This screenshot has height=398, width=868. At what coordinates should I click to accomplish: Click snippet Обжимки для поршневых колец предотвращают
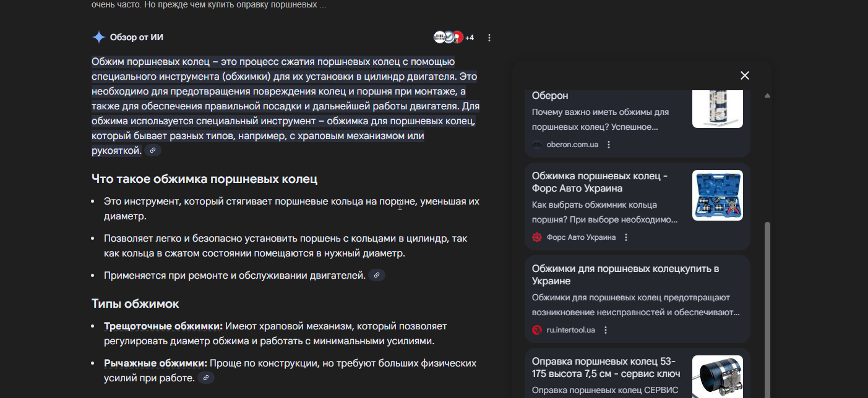coord(636,305)
